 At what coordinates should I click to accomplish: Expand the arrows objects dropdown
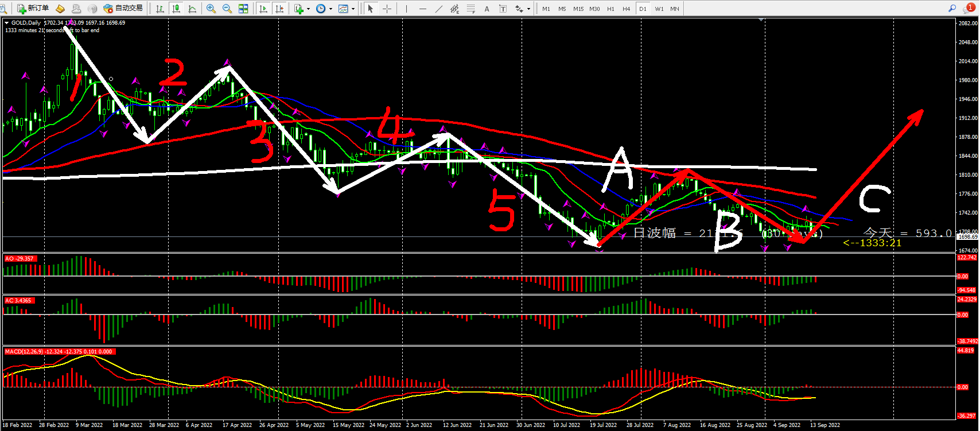click(528, 9)
